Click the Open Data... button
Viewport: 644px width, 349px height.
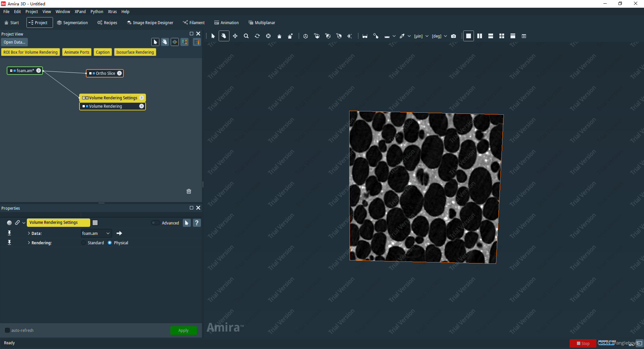click(14, 42)
